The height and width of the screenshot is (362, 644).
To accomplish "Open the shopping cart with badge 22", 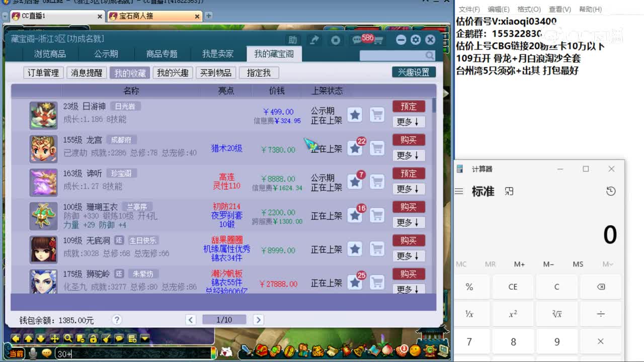I will point(377,148).
